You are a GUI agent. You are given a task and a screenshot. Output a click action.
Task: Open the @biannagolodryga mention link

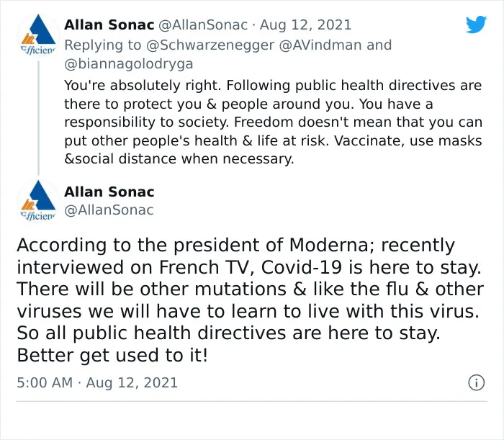129,63
